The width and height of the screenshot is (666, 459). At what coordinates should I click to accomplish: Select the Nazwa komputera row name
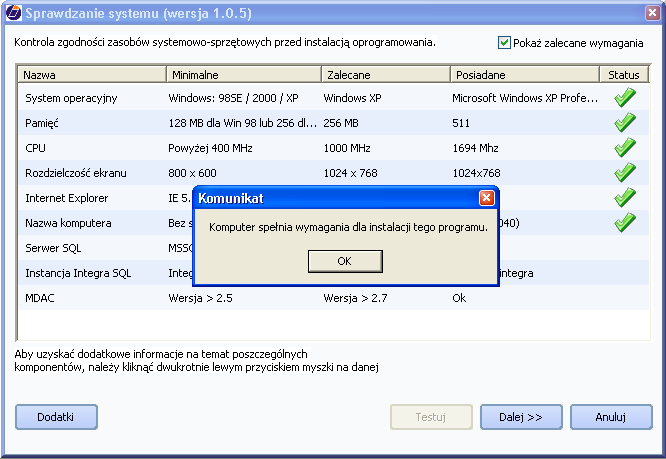(68, 223)
